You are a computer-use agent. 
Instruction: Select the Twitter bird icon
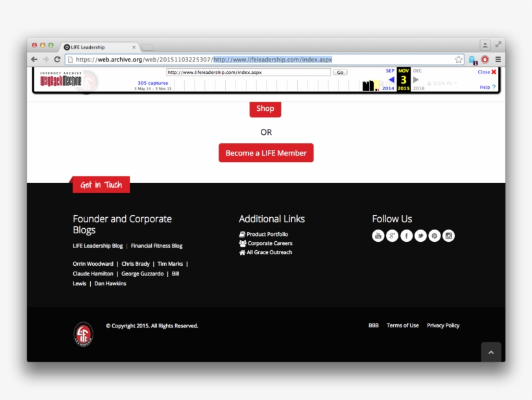coord(420,236)
